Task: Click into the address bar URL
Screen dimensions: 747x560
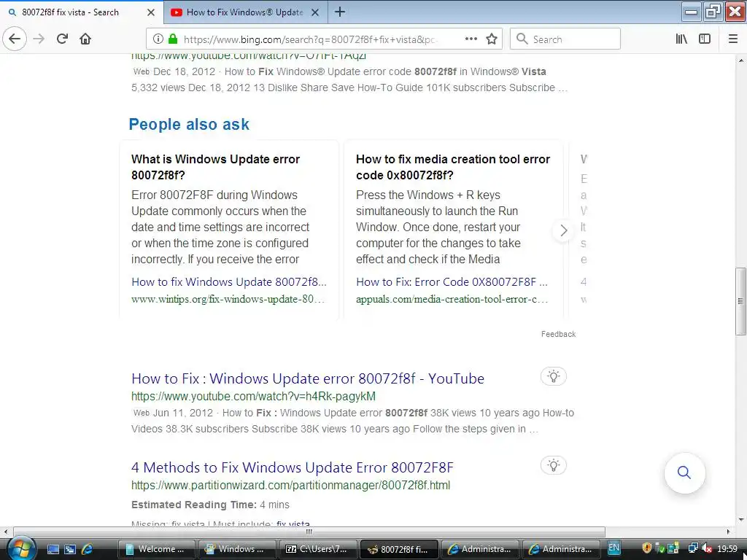Action: coord(309,39)
